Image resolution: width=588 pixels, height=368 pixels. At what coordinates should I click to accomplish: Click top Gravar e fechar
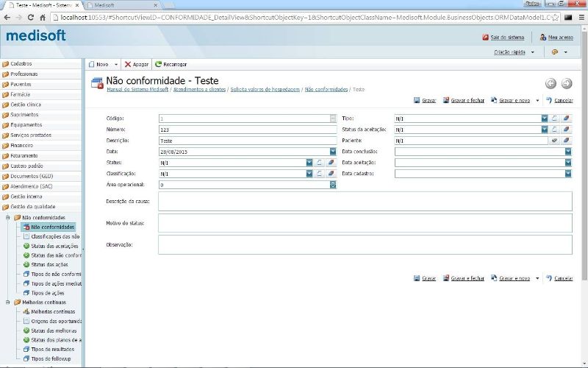tap(464, 100)
